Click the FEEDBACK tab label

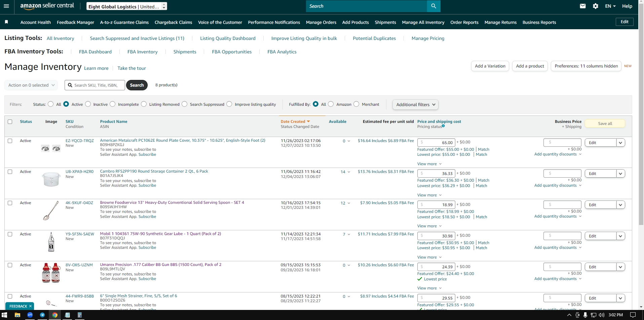click(18, 306)
